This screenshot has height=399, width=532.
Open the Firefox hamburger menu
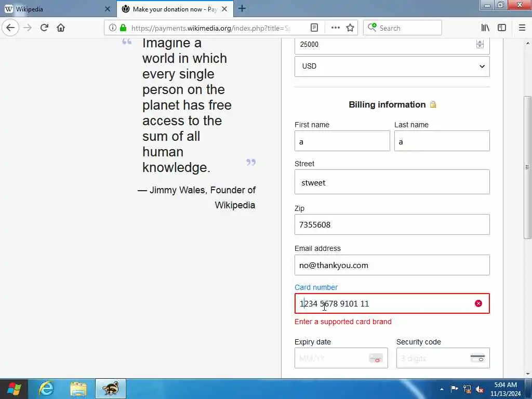(522, 28)
